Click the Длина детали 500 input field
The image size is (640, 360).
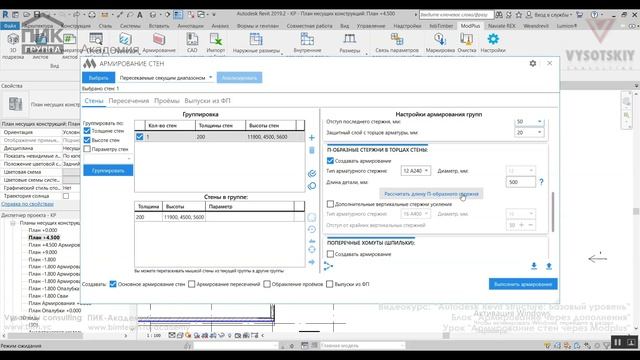click(520, 182)
